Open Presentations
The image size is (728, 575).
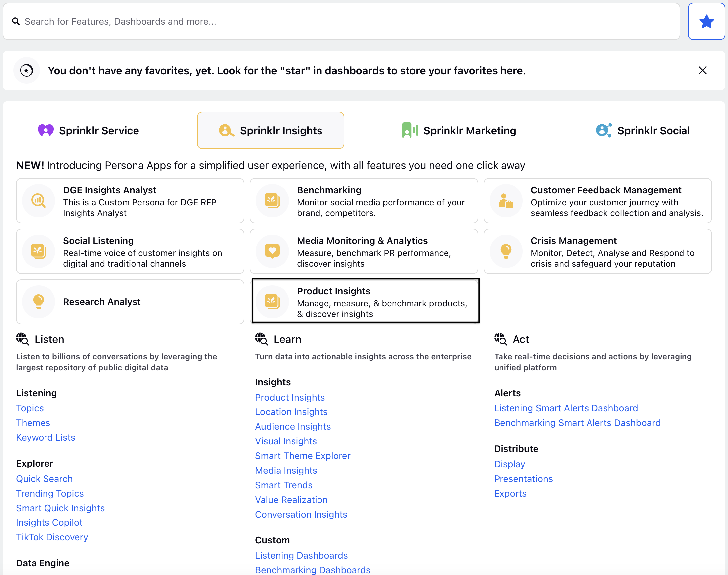[x=523, y=479]
